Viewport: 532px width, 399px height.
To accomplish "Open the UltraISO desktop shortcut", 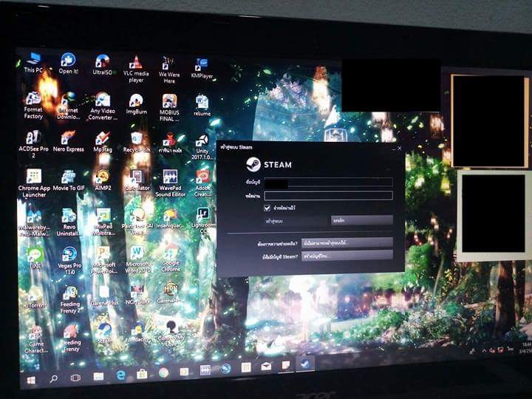I will click(103, 64).
